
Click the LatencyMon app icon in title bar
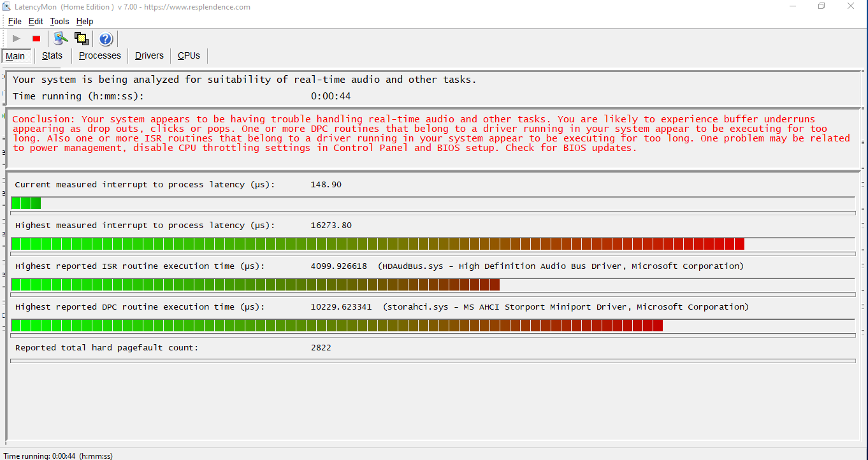6,7
